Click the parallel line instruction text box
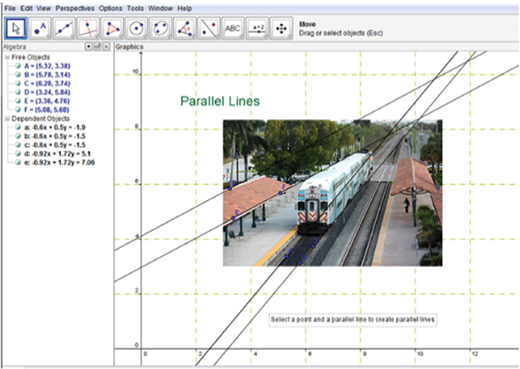This screenshot has height=369, width=520. point(353,320)
